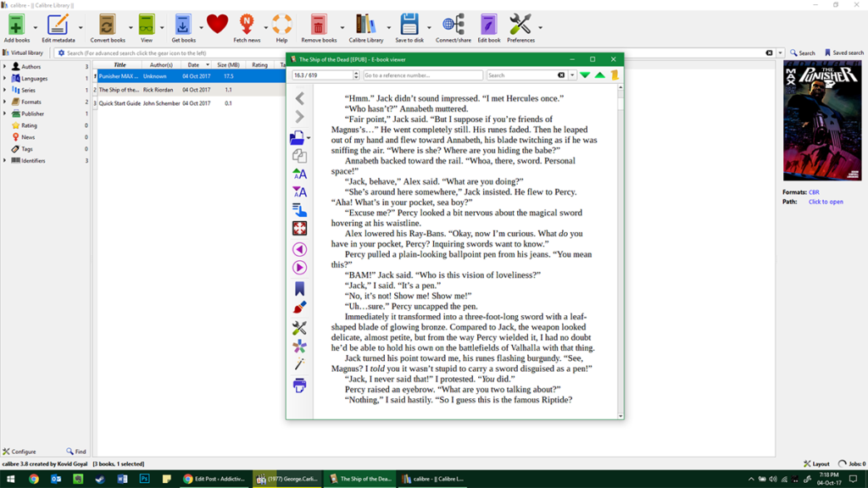Image resolution: width=868 pixels, height=488 pixels.
Task: Open the Add books dropdown arrow
Action: (34, 26)
